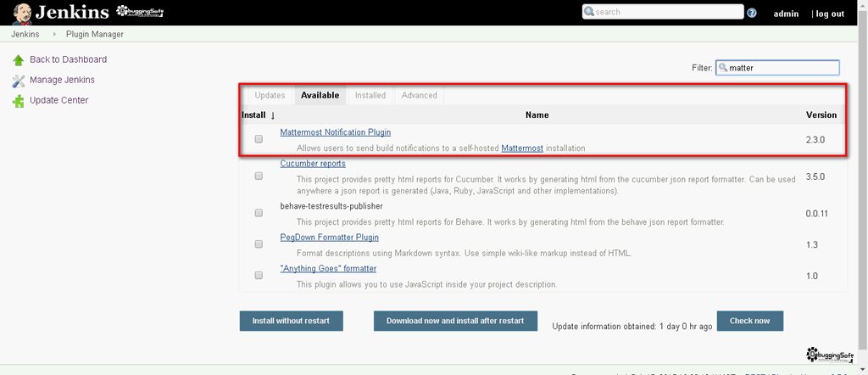Click the "Update information obtained" status text
Image resolution: width=868 pixels, height=375 pixels.
632,327
